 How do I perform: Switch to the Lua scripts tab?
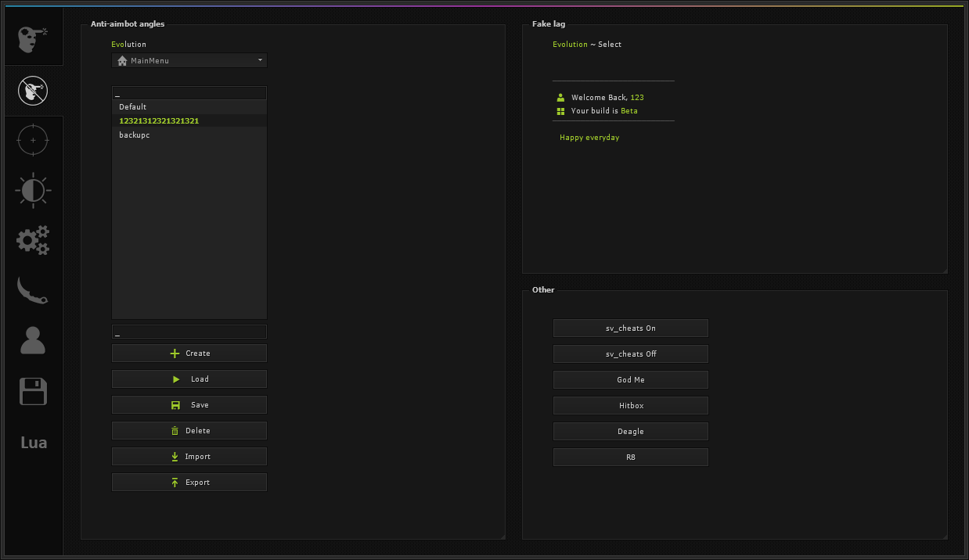(x=33, y=443)
